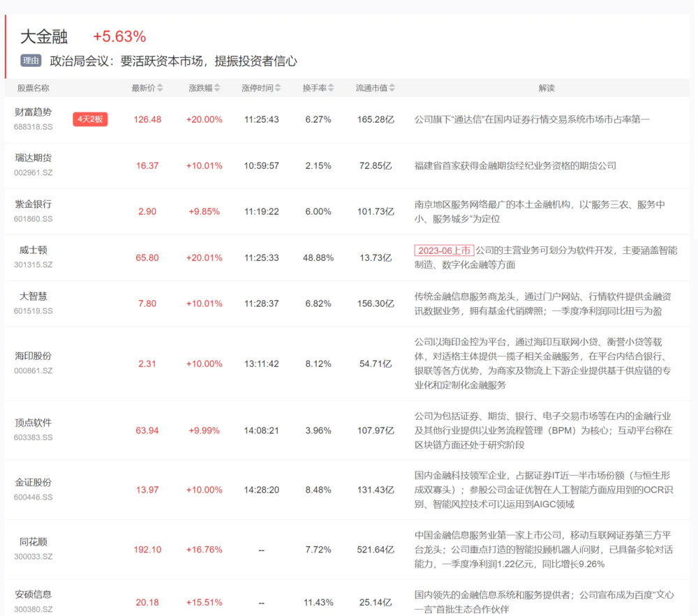Image resolution: width=698 pixels, height=616 pixels.
Task: Click 财富趋势 description about 通达信
Action: (532, 119)
